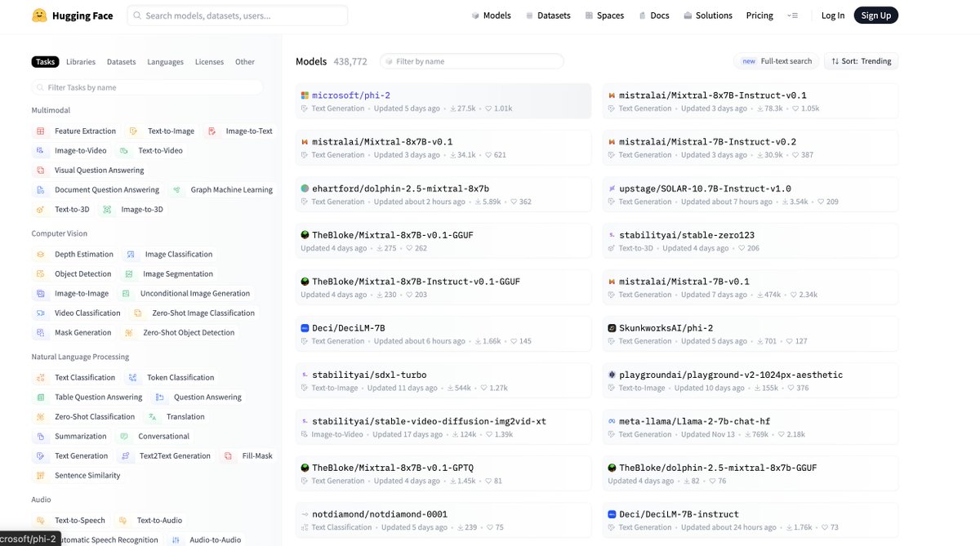980x546 pixels.
Task: Click the Object Detection icon
Action: pyautogui.click(x=40, y=274)
